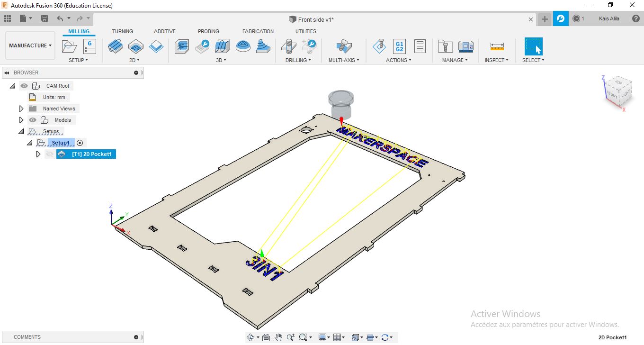Open Display Settings monitor icon
This screenshot has height=345, width=644.
pyautogui.click(x=323, y=337)
